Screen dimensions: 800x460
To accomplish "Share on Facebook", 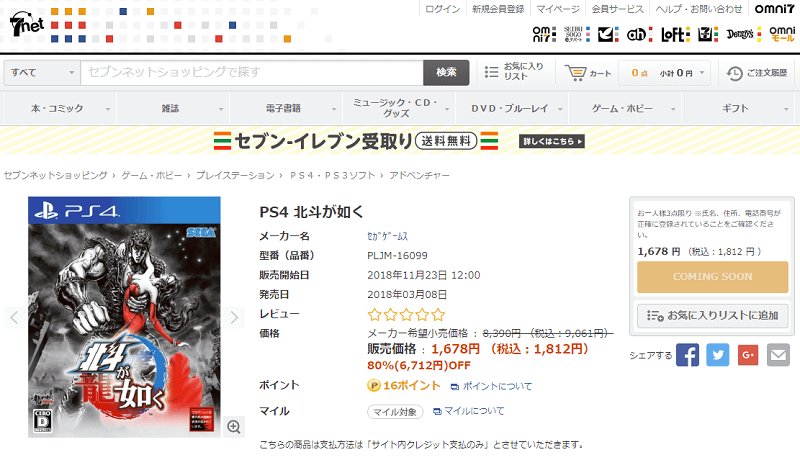I will click(687, 355).
